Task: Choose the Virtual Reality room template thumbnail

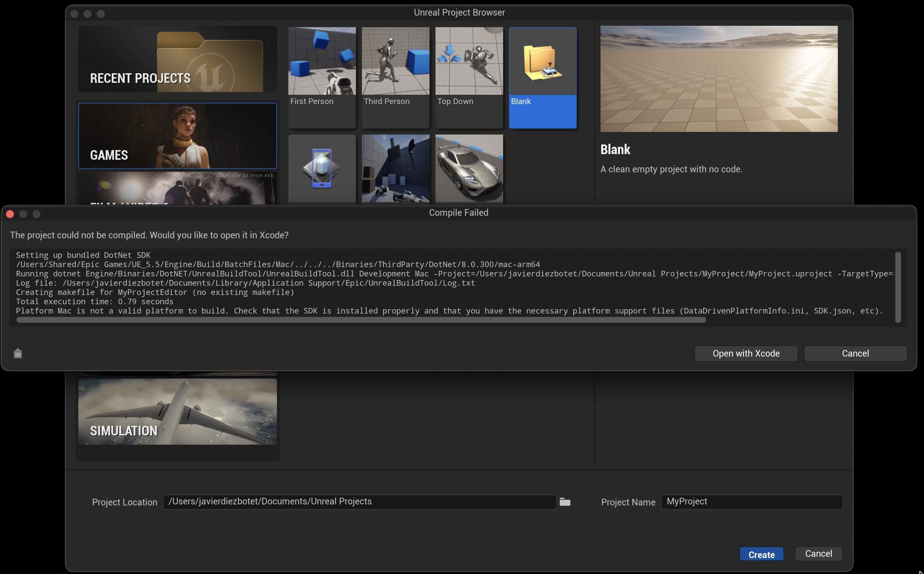Action: tap(395, 168)
